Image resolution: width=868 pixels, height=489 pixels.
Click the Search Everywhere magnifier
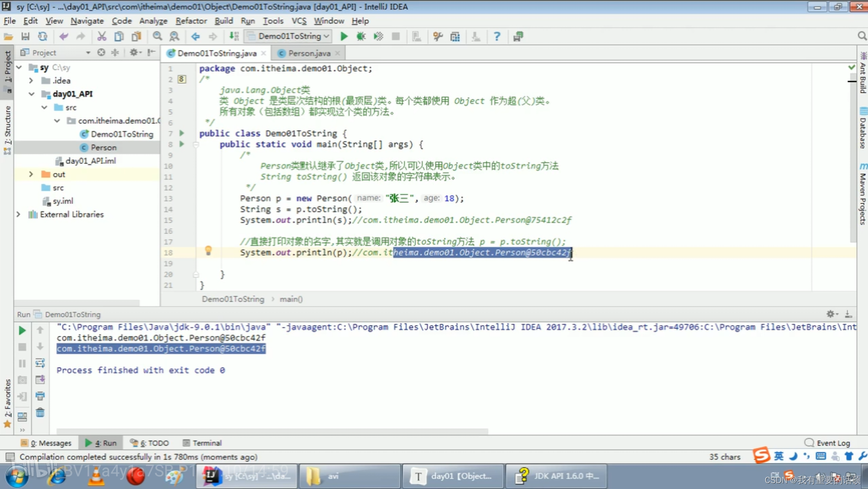pyautogui.click(x=862, y=36)
